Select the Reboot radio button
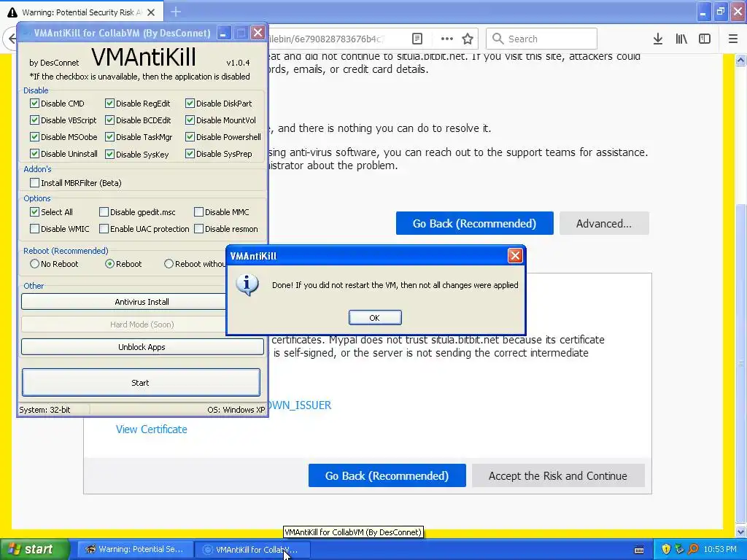This screenshot has height=560, width=747. click(x=109, y=264)
